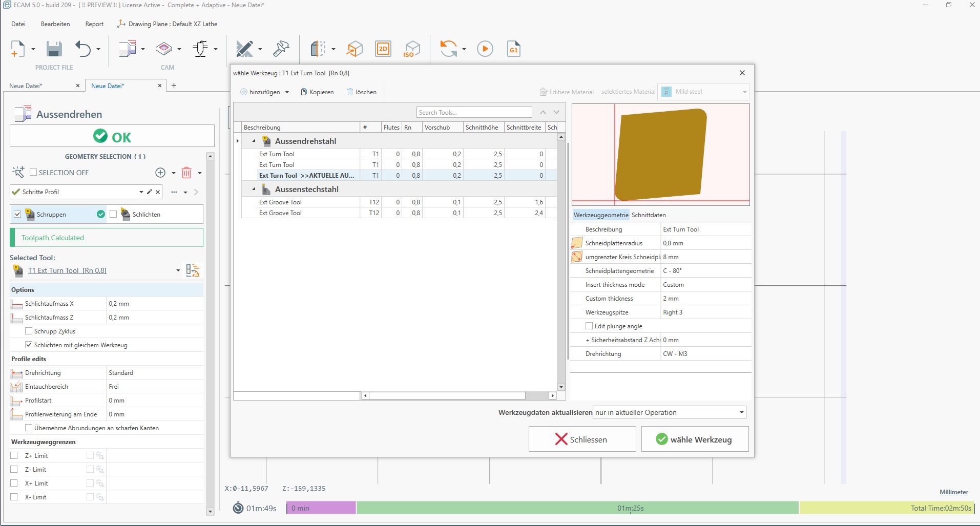Open tool library icon beside selected tool
The height and width of the screenshot is (526, 980).
[193, 270]
